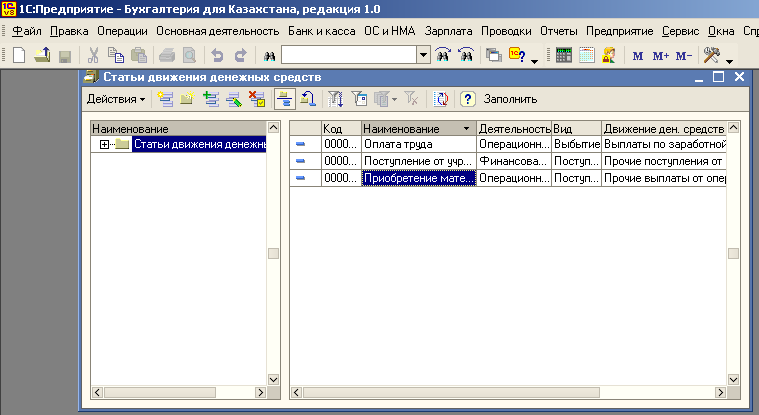The height and width of the screenshot is (415, 759).
Task: Open Файл menu
Action: point(27,31)
